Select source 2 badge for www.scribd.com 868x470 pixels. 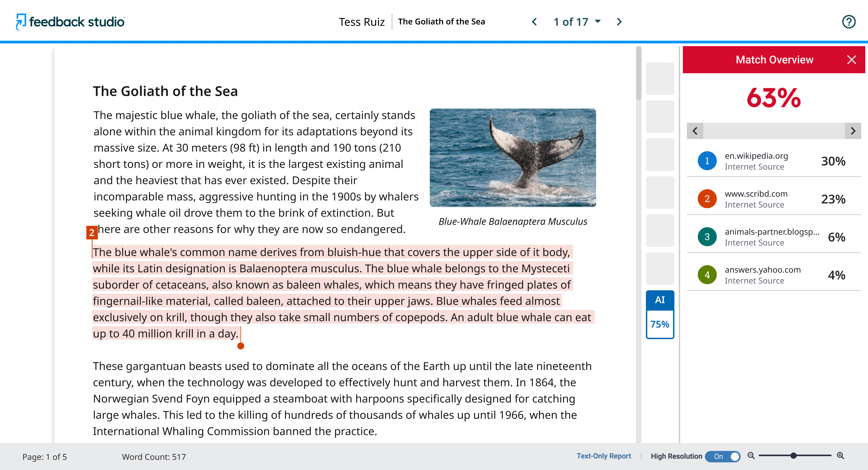[707, 199]
